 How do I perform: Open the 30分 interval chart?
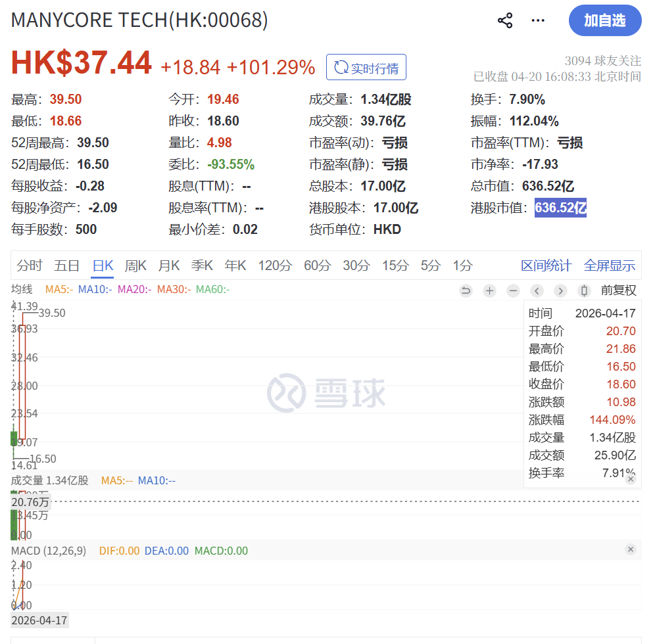pos(356,265)
